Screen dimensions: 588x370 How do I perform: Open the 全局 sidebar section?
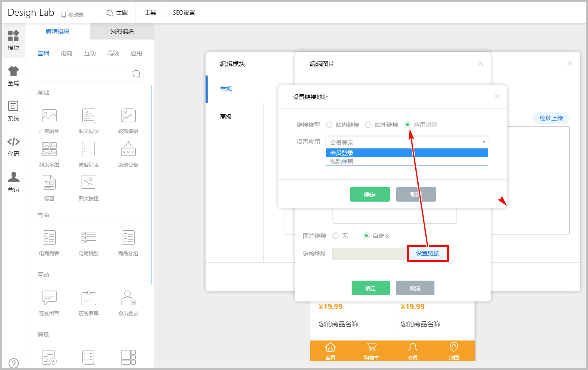click(x=13, y=76)
